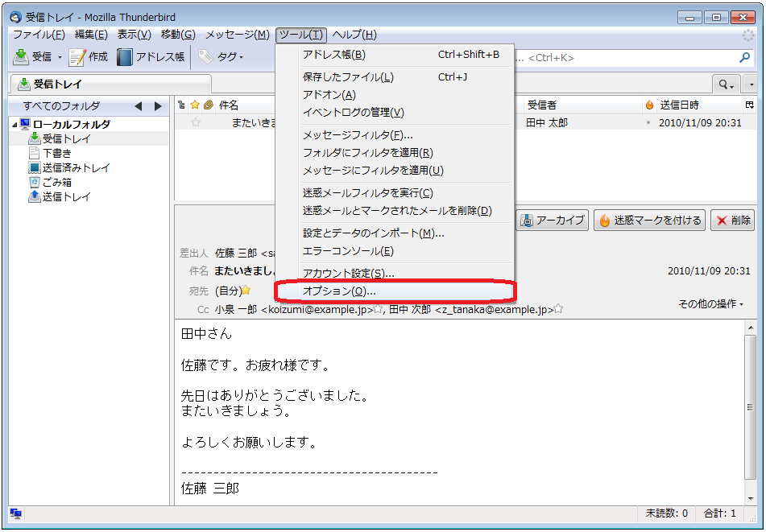Screen dimensions: 766x532
Task: Click the star after z_tanaka@example.jp
Action: tap(558, 309)
